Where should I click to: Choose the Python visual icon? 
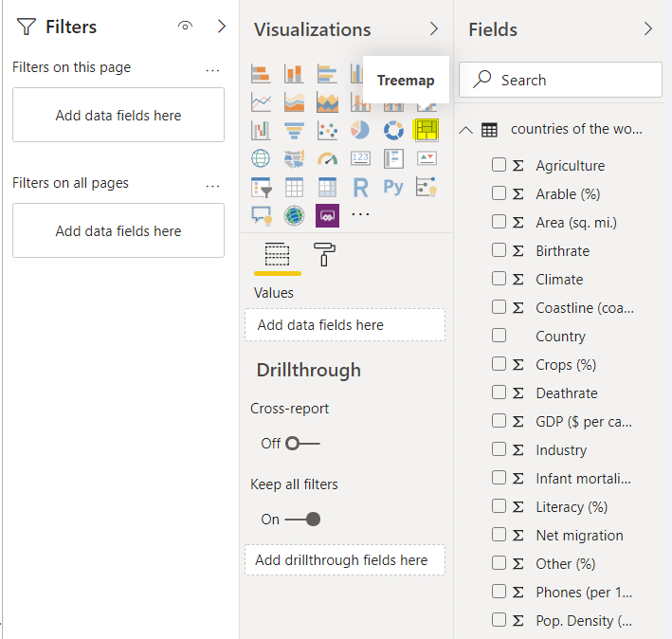[393, 187]
